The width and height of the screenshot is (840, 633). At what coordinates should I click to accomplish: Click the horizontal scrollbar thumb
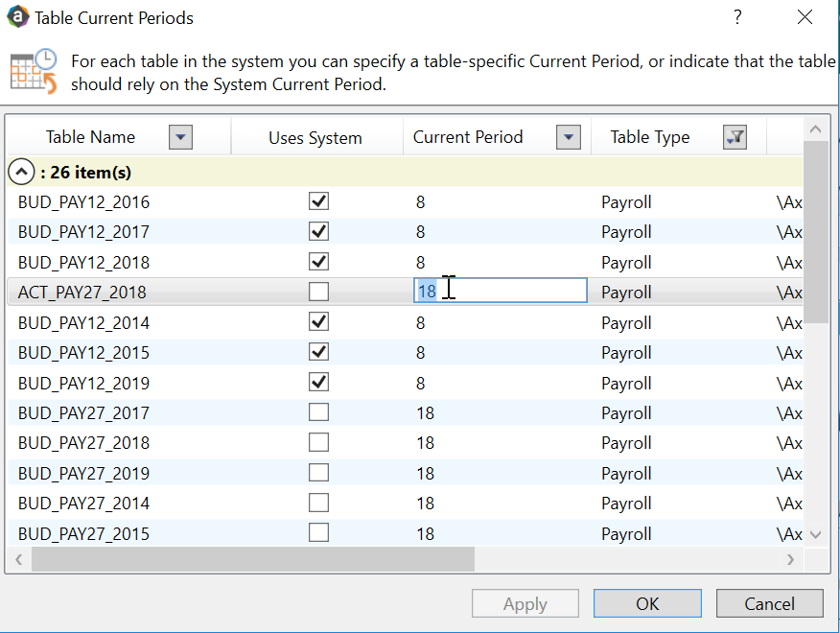pos(253,559)
